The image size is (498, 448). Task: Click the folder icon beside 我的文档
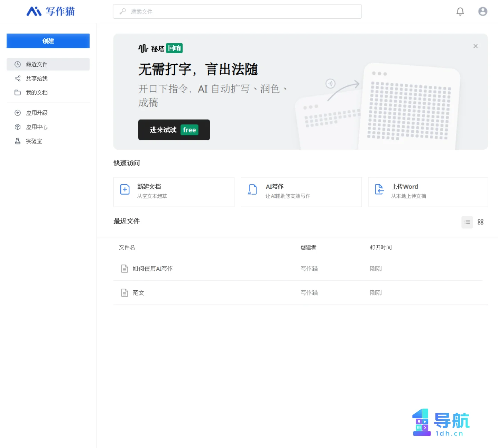click(x=18, y=93)
